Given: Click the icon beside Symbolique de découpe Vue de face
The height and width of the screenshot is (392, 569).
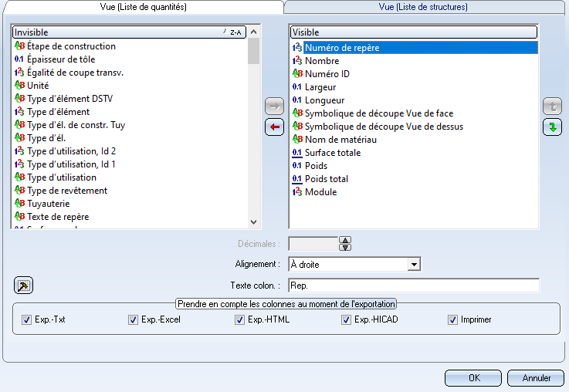Looking at the screenshot, I should point(297,113).
